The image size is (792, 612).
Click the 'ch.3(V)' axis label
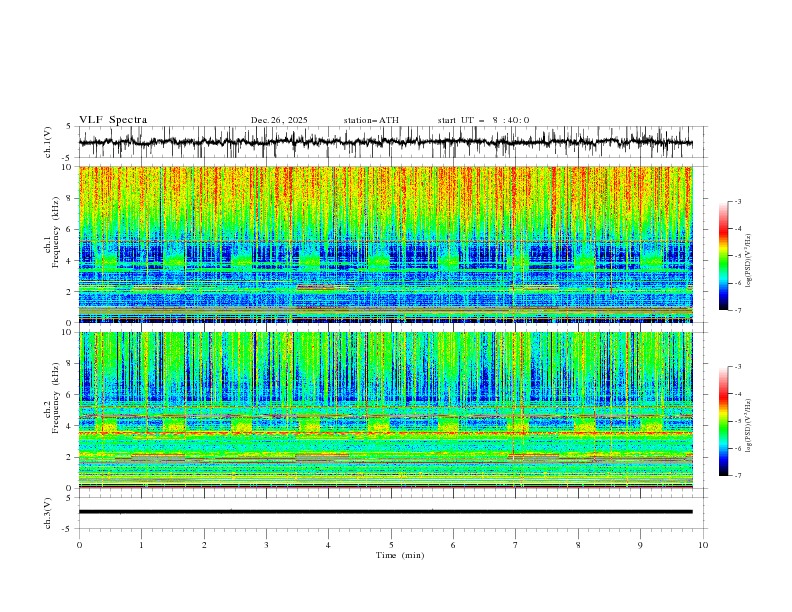point(48,513)
